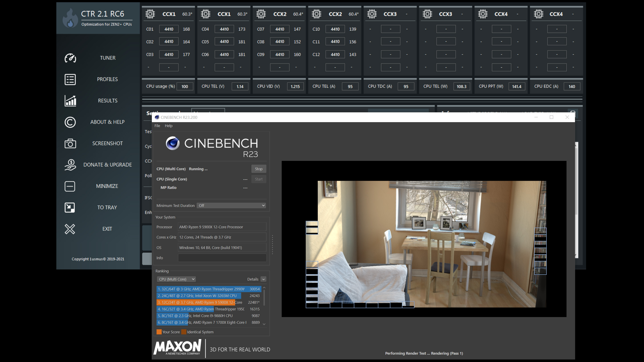Click the Profiles list icon
Image resolution: width=644 pixels, height=362 pixels.
point(70,79)
